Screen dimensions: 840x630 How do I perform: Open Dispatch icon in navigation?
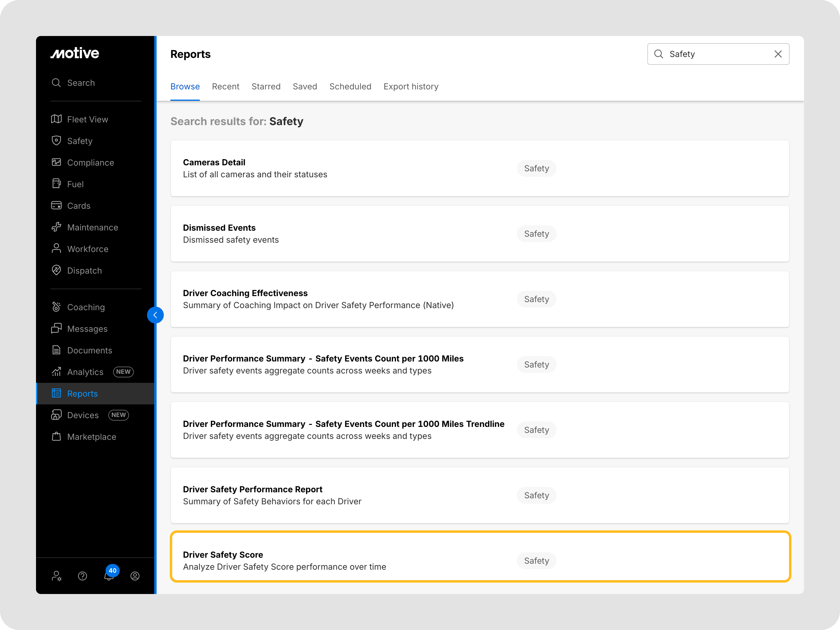tap(56, 270)
